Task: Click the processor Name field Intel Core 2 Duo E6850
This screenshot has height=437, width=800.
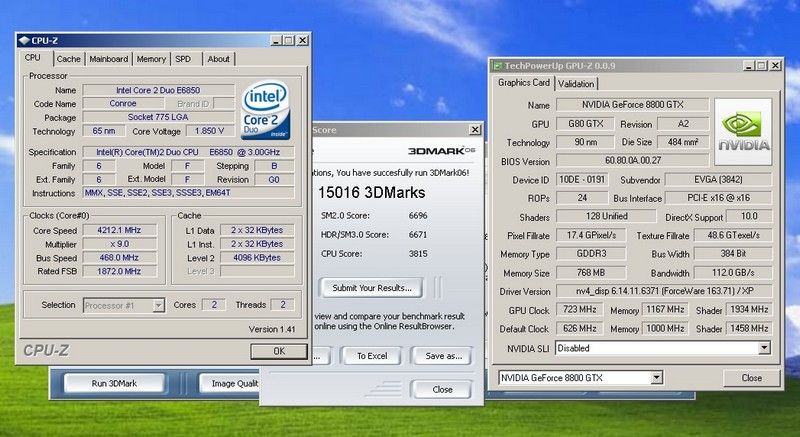Action: 158,90
